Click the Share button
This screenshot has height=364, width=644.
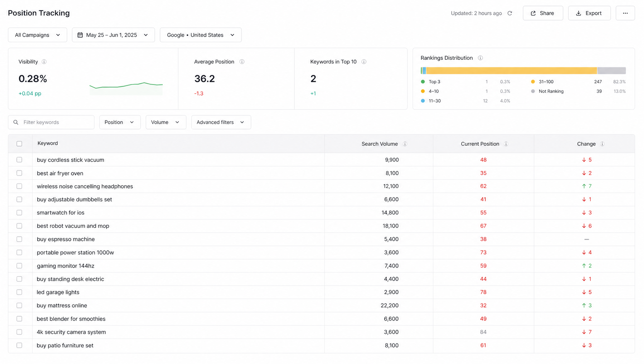543,13
